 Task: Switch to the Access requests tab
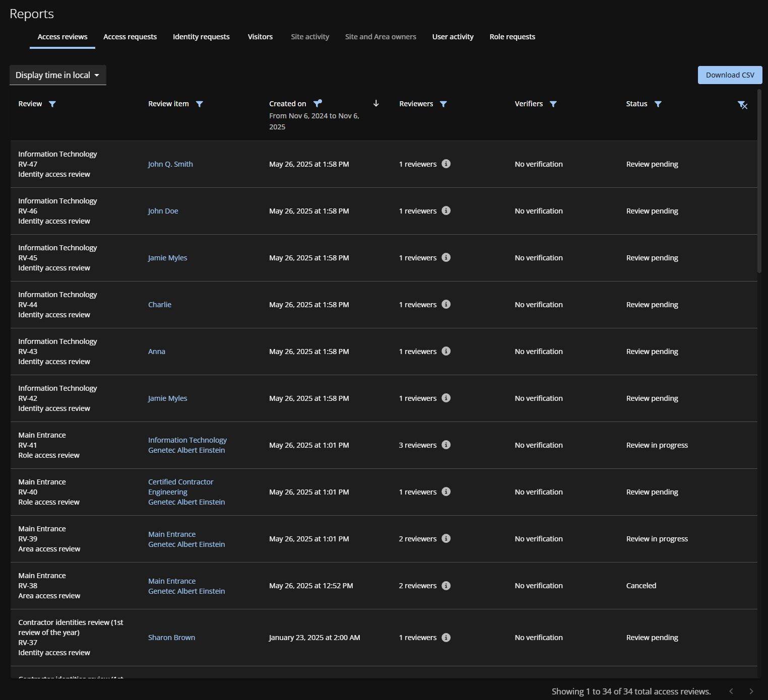(130, 37)
